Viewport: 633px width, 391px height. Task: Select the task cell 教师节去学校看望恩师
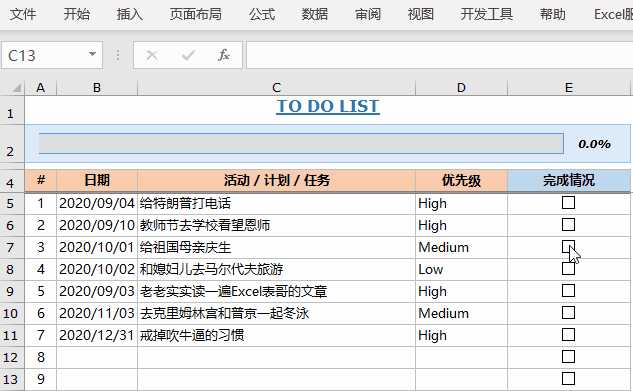(277, 225)
